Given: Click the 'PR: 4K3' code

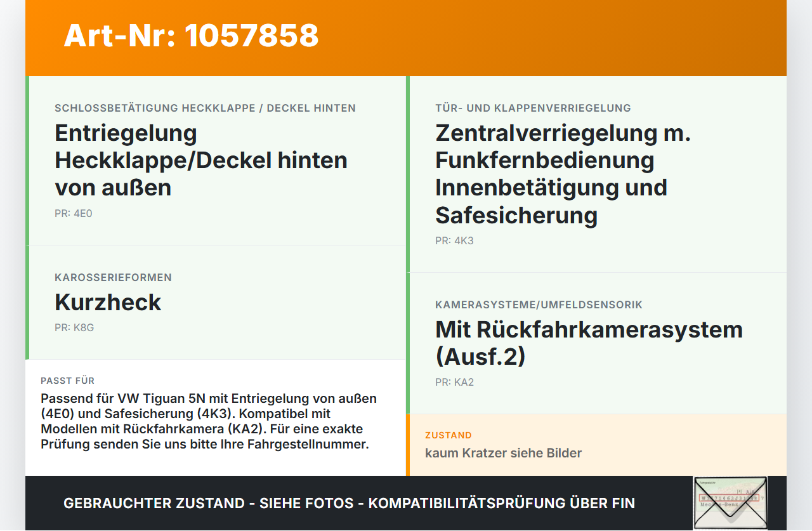Looking at the screenshot, I should point(454,241).
